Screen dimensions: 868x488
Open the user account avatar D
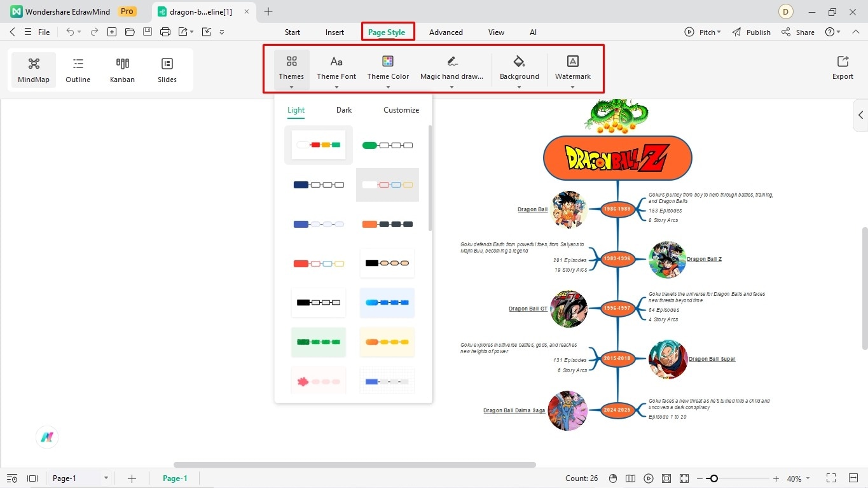786,11
